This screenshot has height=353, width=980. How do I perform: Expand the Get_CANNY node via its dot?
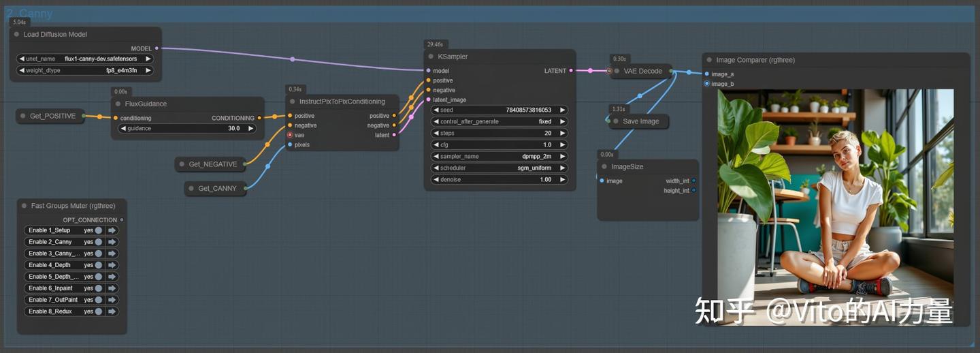(x=191, y=189)
